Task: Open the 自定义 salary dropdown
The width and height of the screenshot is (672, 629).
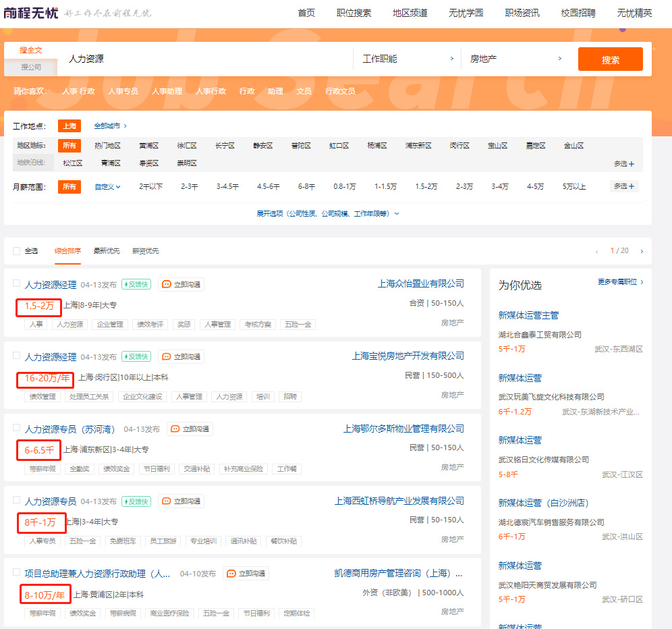Action: [107, 187]
